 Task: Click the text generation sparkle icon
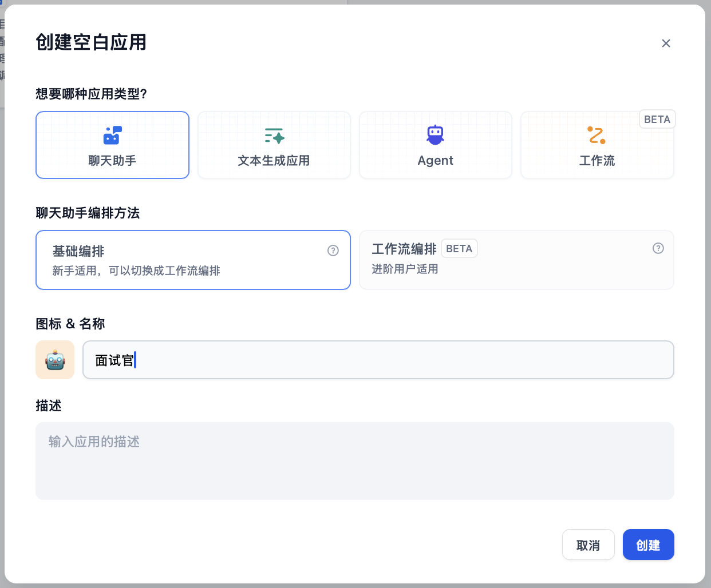(274, 136)
